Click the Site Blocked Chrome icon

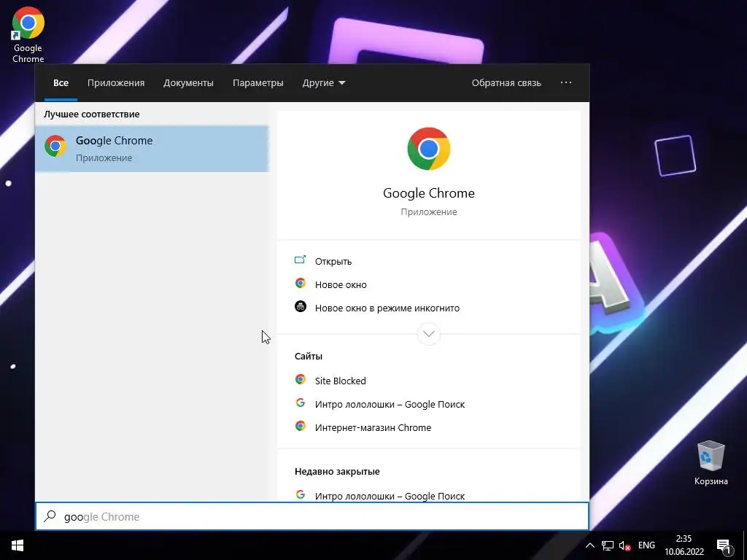[x=300, y=379]
